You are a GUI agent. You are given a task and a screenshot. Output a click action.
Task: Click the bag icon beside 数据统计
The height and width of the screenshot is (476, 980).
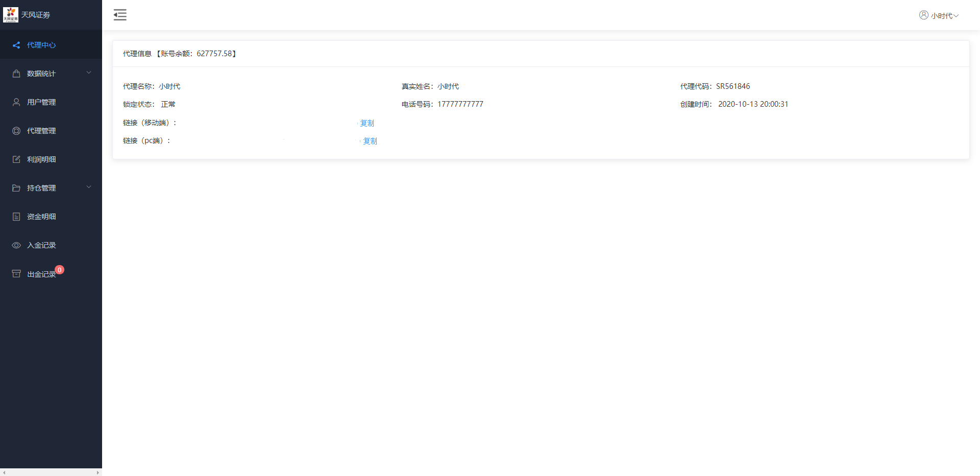[16, 74]
